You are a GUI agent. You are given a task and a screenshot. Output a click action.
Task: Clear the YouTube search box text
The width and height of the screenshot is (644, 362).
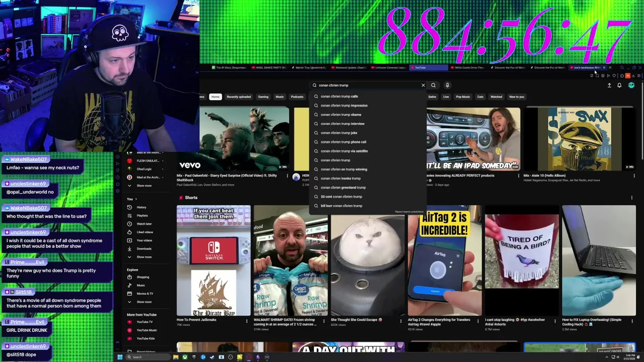click(423, 85)
